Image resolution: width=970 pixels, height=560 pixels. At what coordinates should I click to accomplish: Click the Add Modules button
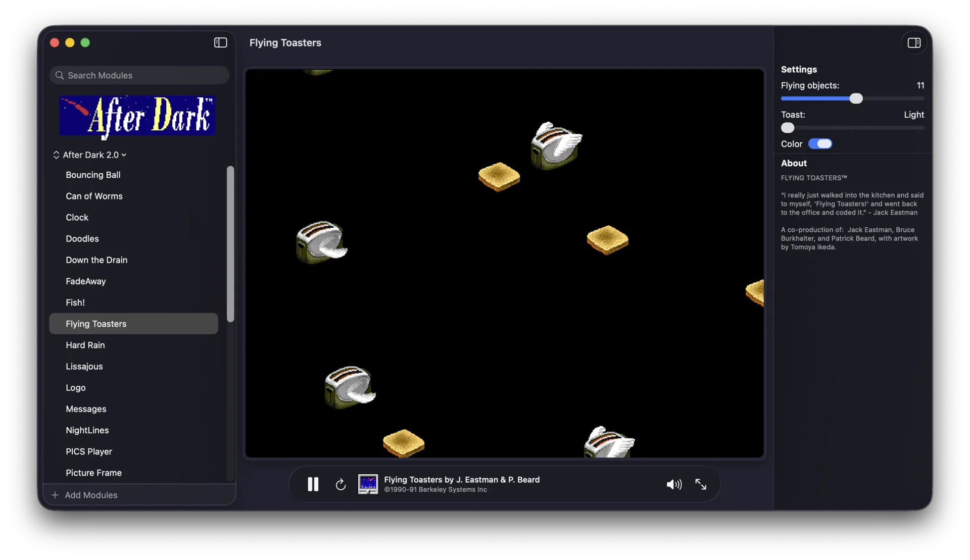84,495
